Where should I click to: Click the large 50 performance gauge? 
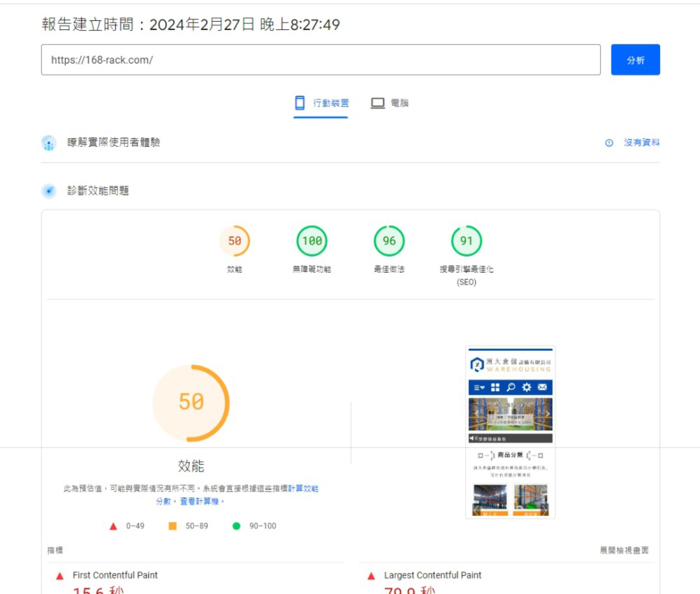(x=191, y=403)
